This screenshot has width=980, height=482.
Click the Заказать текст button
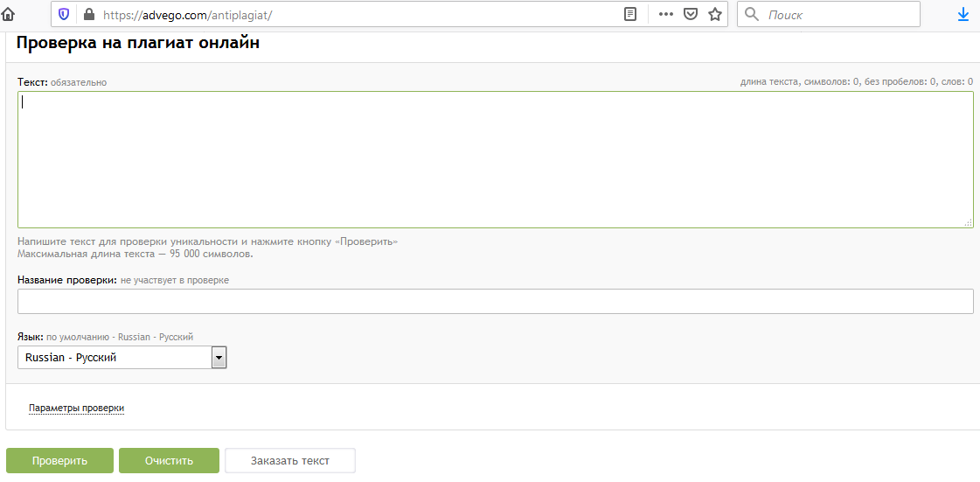click(x=290, y=461)
